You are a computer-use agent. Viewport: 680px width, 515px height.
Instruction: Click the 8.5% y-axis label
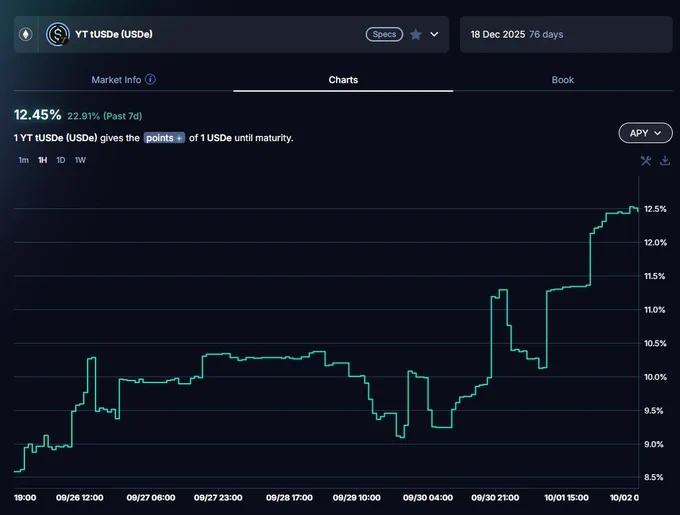click(654, 477)
